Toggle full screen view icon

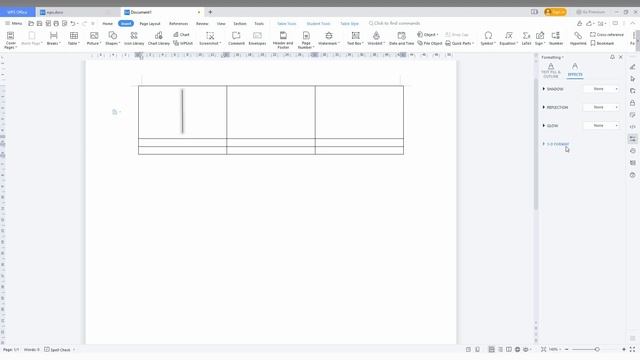[632, 349]
